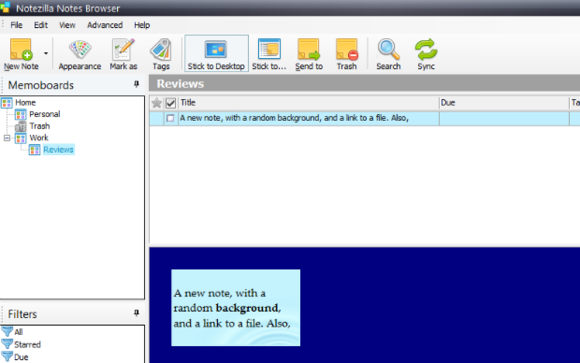Move the note to Trash via toolbar

(347, 54)
